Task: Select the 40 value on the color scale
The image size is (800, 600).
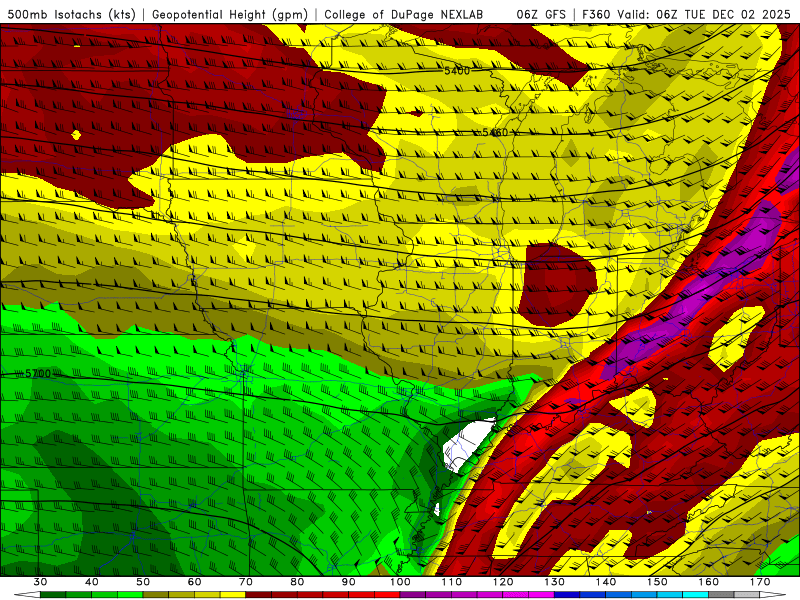Action: 92,582
